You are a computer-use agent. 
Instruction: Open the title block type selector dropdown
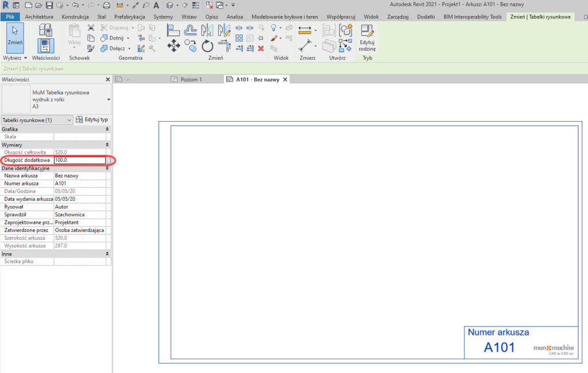click(x=109, y=99)
